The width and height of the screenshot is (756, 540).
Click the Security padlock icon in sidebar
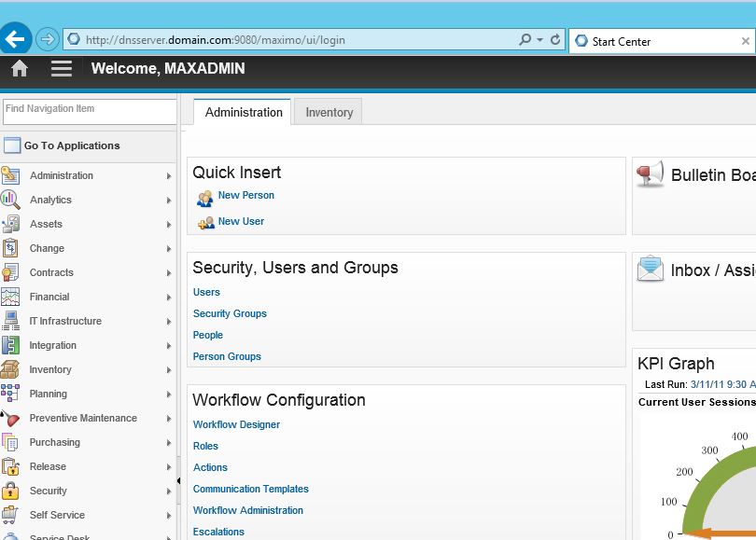(x=10, y=491)
